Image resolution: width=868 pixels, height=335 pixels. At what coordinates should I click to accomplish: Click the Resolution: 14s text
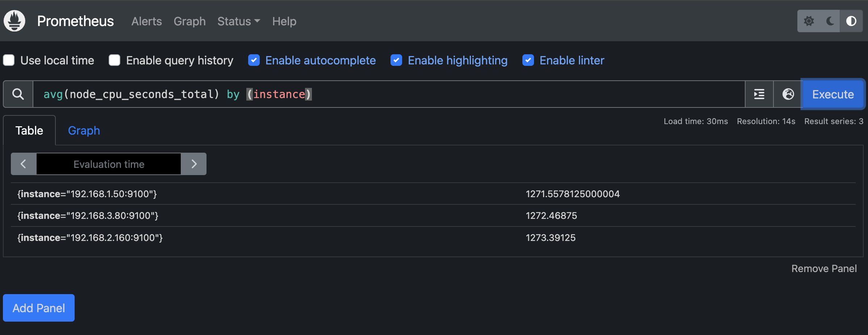766,121
